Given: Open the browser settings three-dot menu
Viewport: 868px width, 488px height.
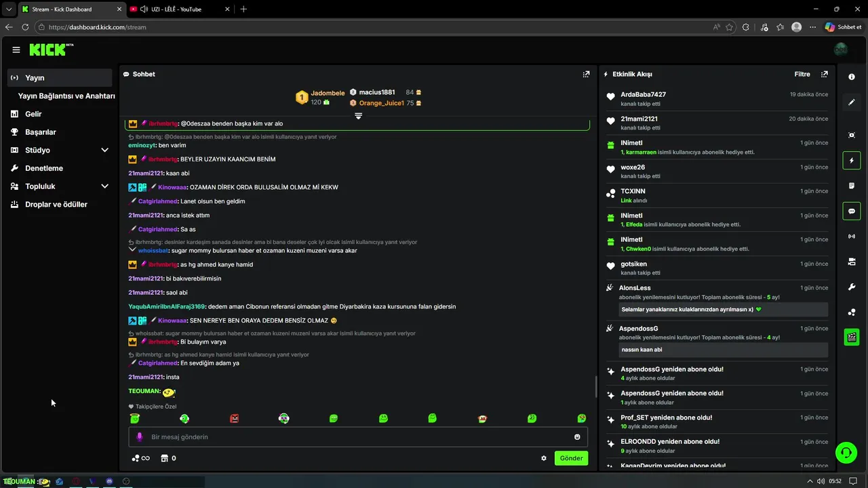Looking at the screenshot, I should [812, 27].
